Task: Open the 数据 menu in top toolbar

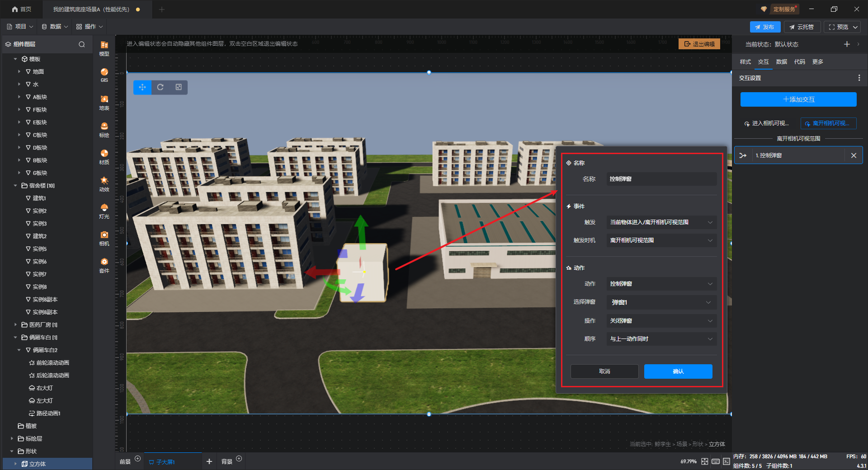Action: [x=55, y=27]
